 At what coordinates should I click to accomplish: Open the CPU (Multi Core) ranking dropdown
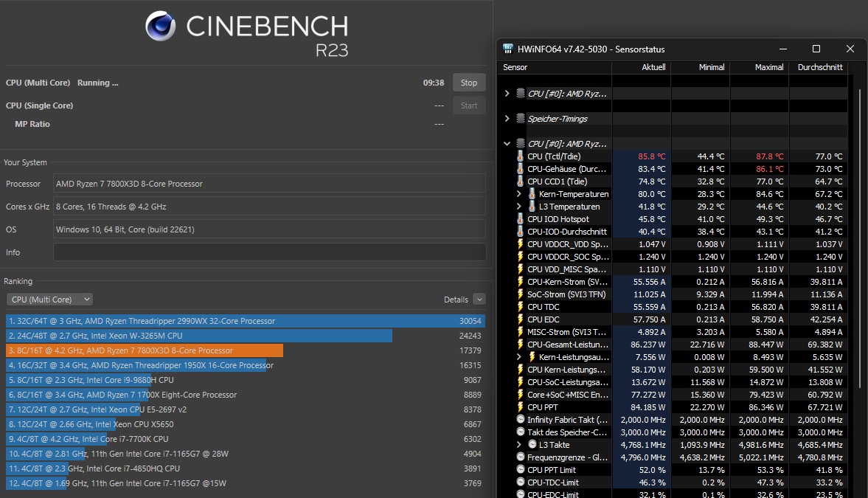pos(49,299)
